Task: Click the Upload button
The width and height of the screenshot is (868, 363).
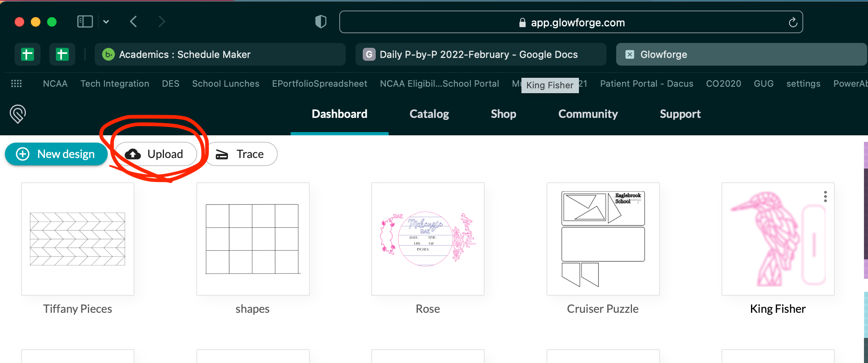Action: (155, 154)
